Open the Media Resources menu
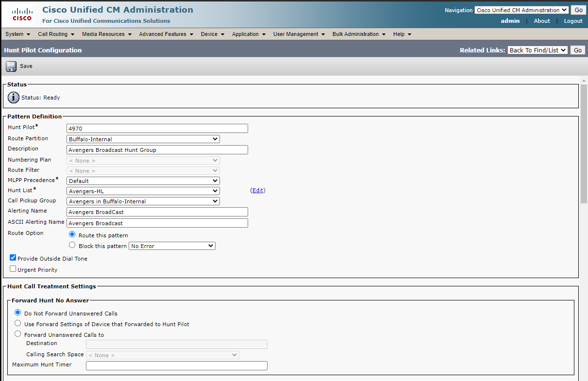This screenshot has width=588, height=381. click(106, 34)
